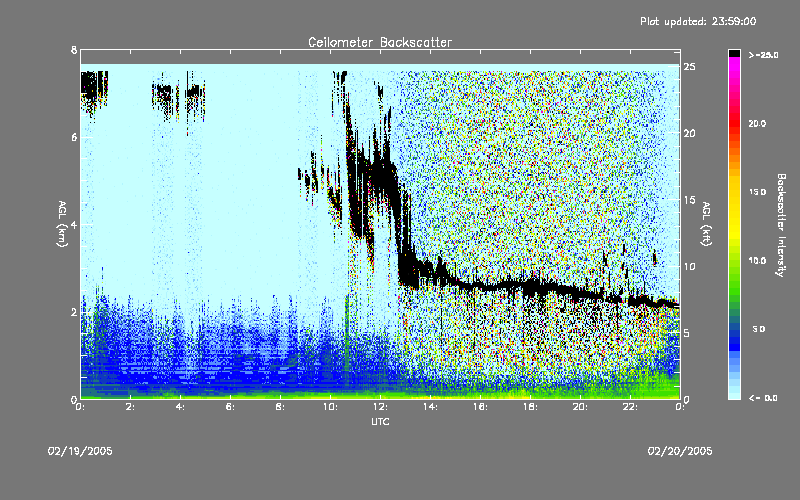
Task: Click the "20.0" colorbar label
Action: pos(757,123)
